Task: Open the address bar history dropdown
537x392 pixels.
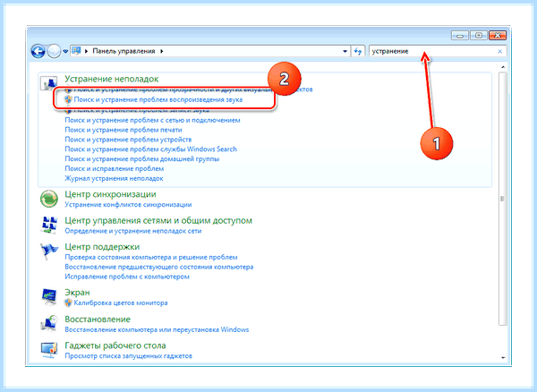Action: (345, 51)
